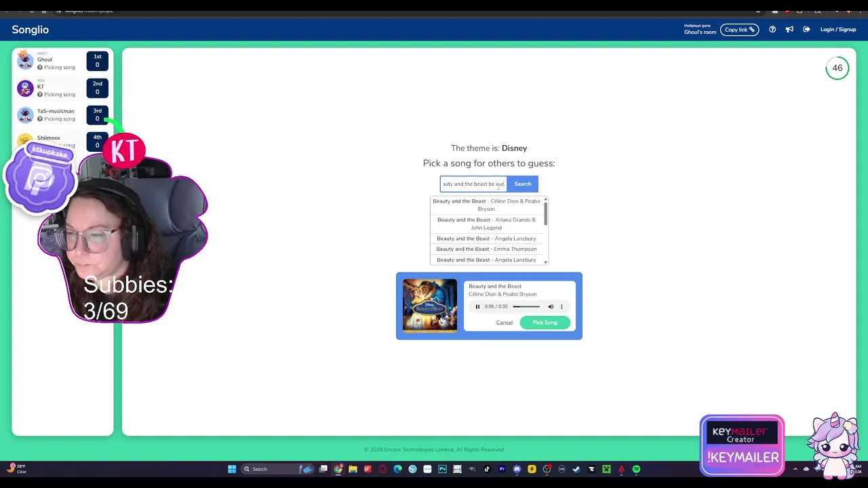868x488 pixels.
Task: Open the help question mark icon
Action: click(772, 29)
